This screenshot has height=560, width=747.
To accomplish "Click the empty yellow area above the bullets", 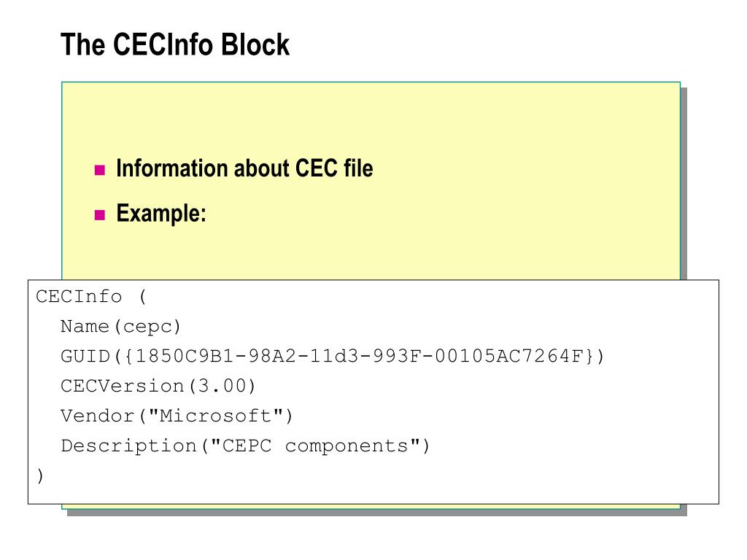I will [x=371, y=119].
